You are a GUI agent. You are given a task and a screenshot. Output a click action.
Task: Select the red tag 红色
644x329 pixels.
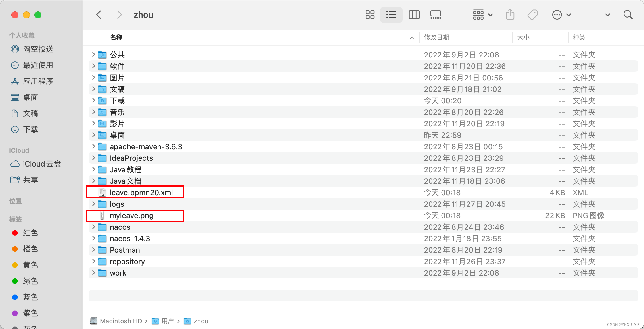(x=30, y=233)
